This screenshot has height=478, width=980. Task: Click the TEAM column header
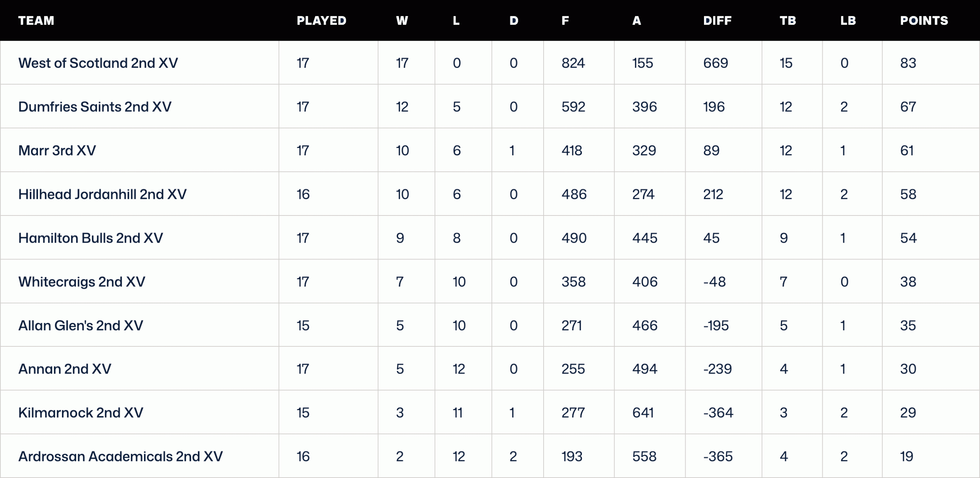click(36, 21)
